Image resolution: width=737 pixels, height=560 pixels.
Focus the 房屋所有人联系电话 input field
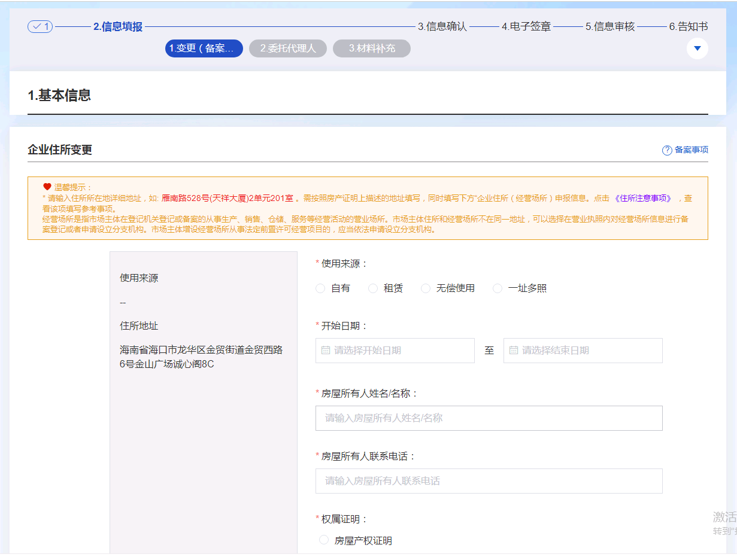[489, 481]
